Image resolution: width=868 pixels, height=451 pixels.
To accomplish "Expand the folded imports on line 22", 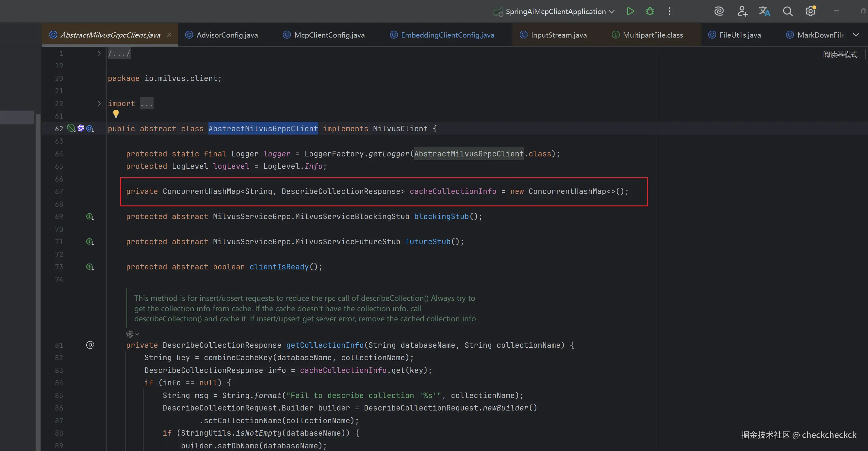I will (x=99, y=104).
